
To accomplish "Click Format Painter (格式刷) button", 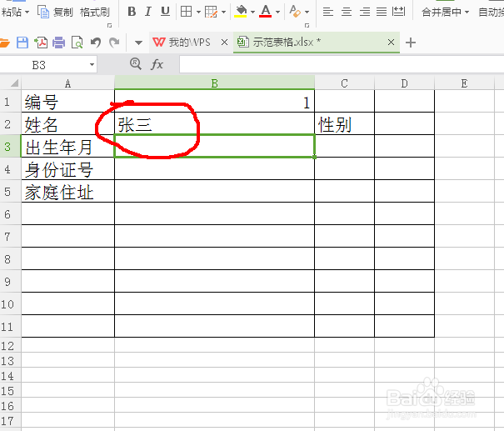I will [95, 13].
